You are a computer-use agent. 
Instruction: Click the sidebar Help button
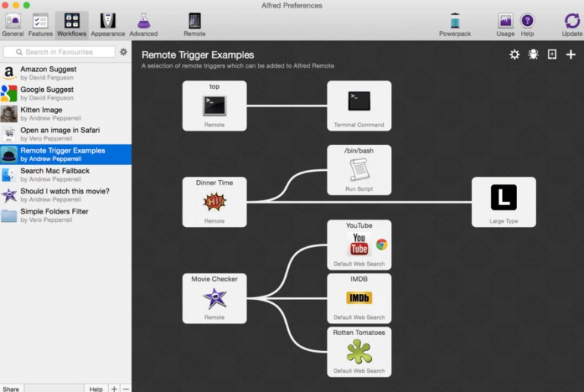point(96,388)
